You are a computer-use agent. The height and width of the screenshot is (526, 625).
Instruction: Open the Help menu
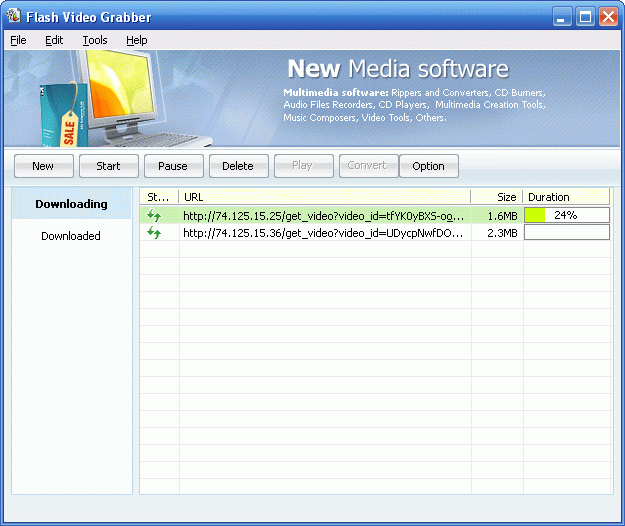pos(137,40)
